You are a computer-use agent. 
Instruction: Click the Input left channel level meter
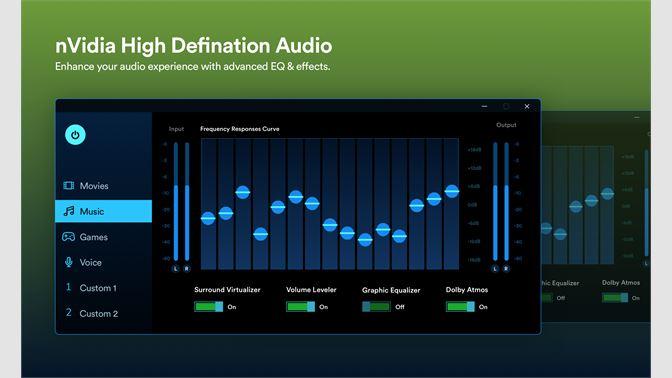[176, 201]
